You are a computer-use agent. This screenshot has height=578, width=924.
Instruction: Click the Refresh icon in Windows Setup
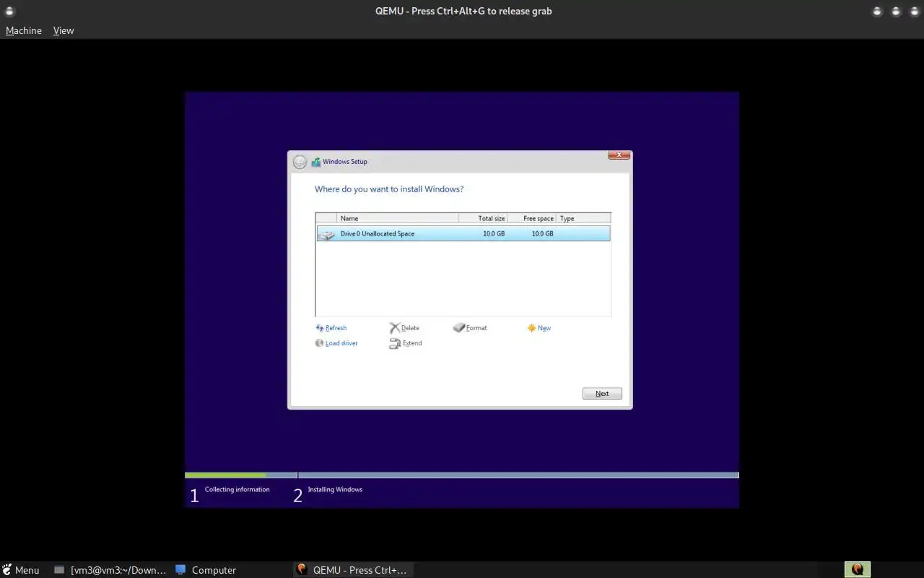pos(320,328)
